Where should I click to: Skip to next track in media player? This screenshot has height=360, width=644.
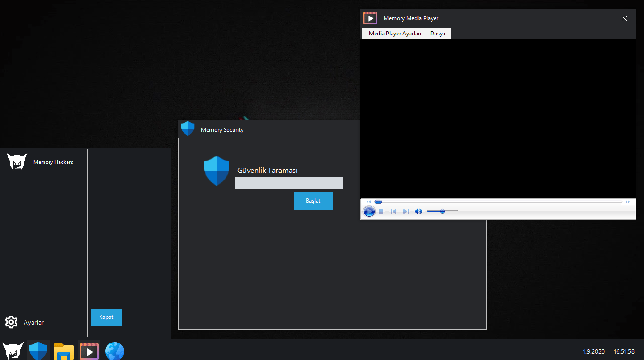(406, 211)
